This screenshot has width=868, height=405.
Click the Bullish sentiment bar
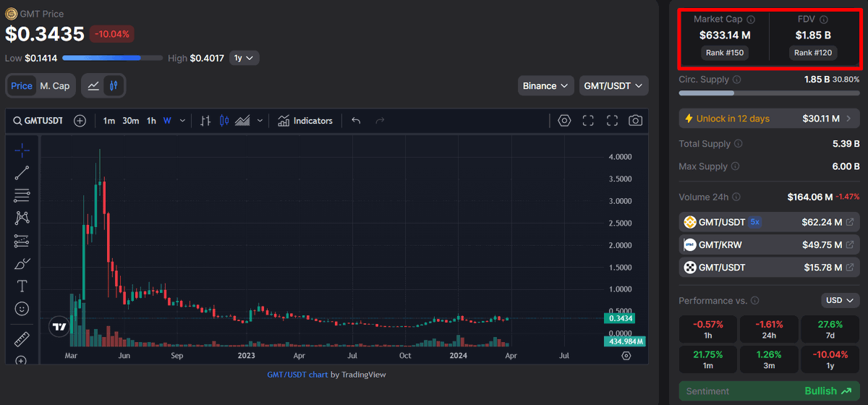pos(769,391)
